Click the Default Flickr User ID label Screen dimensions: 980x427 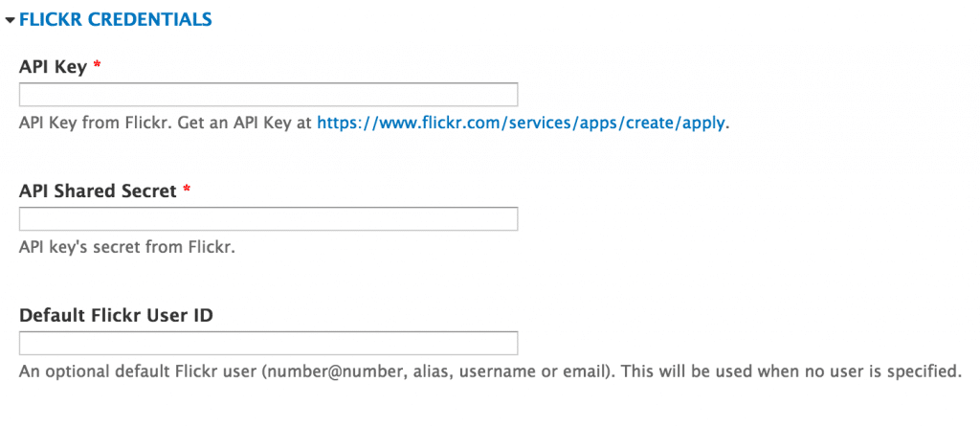pos(116,316)
